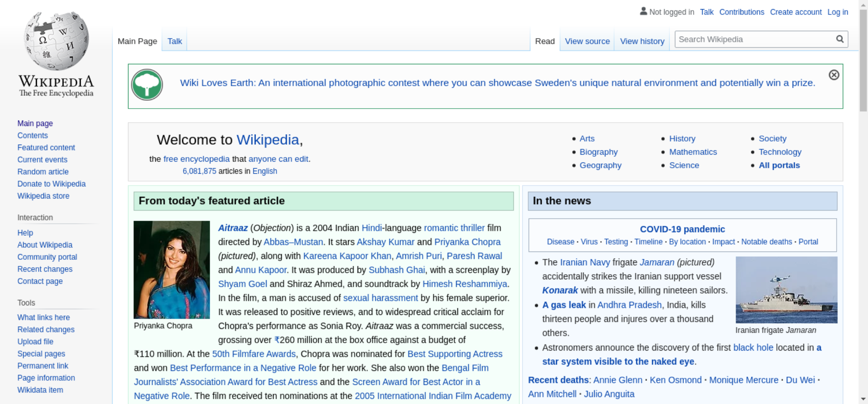Image resolution: width=868 pixels, height=404 pixels.
Task: Open All portals link
Action: point(779,166)
